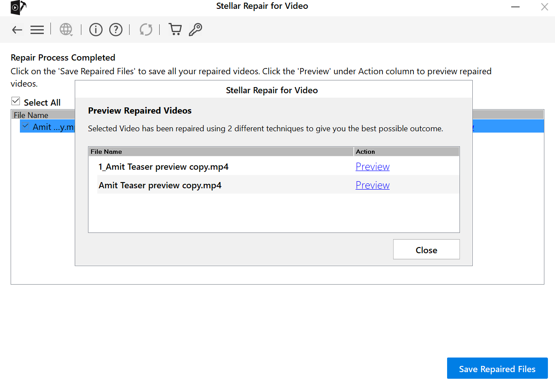This screenshot has width=555, height=392.
Task: Uncheck the Amit video row checkbox
Action: 26,126
